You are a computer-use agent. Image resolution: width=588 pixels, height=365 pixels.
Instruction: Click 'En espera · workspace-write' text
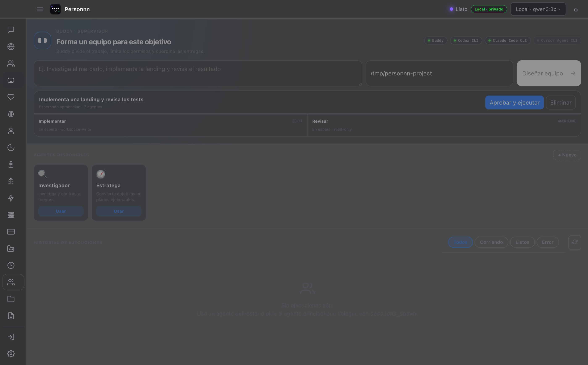coord(65,129)
